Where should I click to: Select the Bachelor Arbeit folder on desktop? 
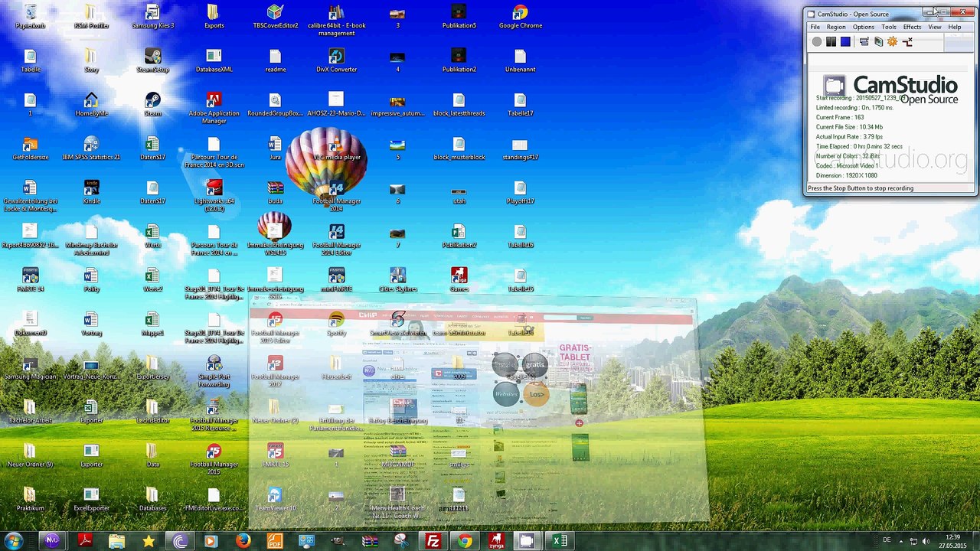[30, 412]
